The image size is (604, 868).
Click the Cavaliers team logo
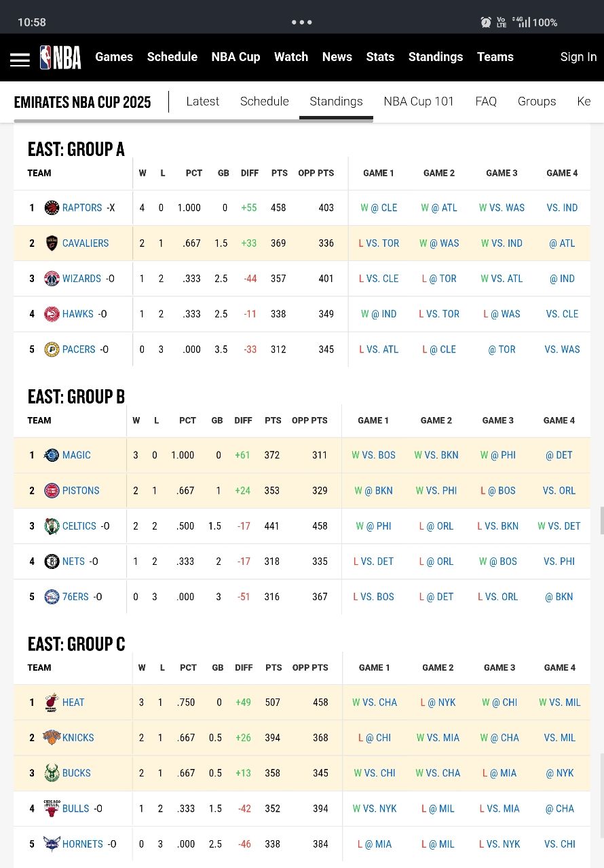pyautogui.click(x=52, y=243)
